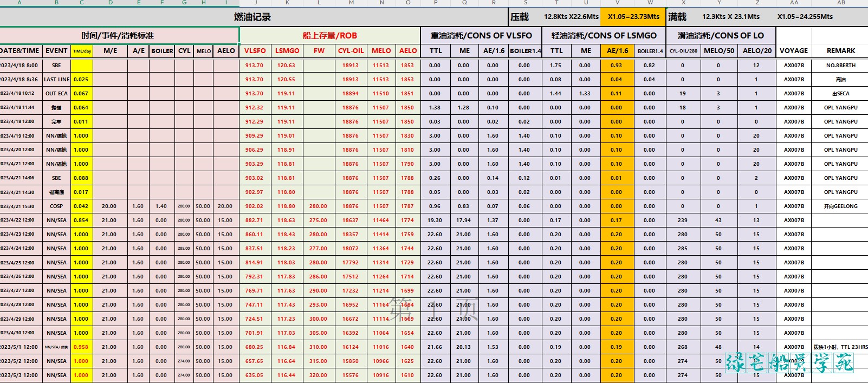
Task: Click the 出SECA remark cell
Action: (x=841, y=94)
